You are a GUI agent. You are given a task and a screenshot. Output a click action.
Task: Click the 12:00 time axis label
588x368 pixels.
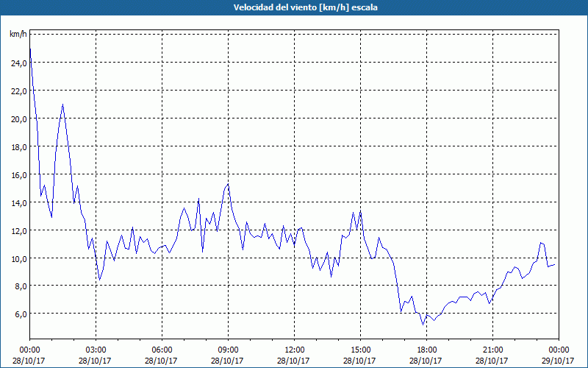pyautogui.click(x=295, y=350)
